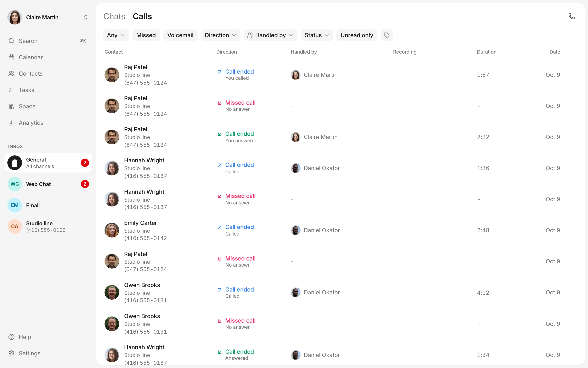
Task: Select the EM Email avatar
Action: [x=14, y=205]
